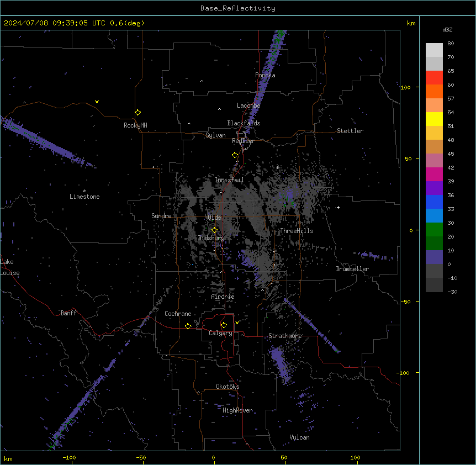Click the Strathmore city label
476x465 pixels.
pos(285,336)
